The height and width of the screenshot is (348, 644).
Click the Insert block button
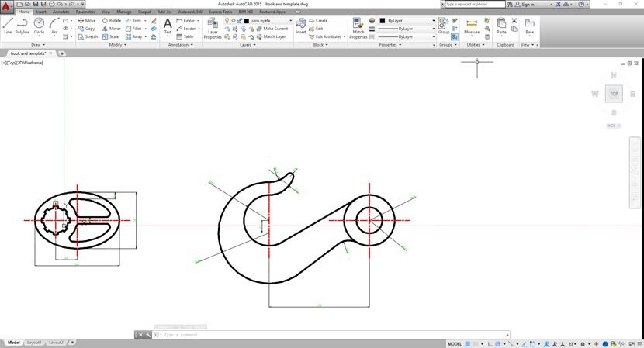tap(301, 26)
